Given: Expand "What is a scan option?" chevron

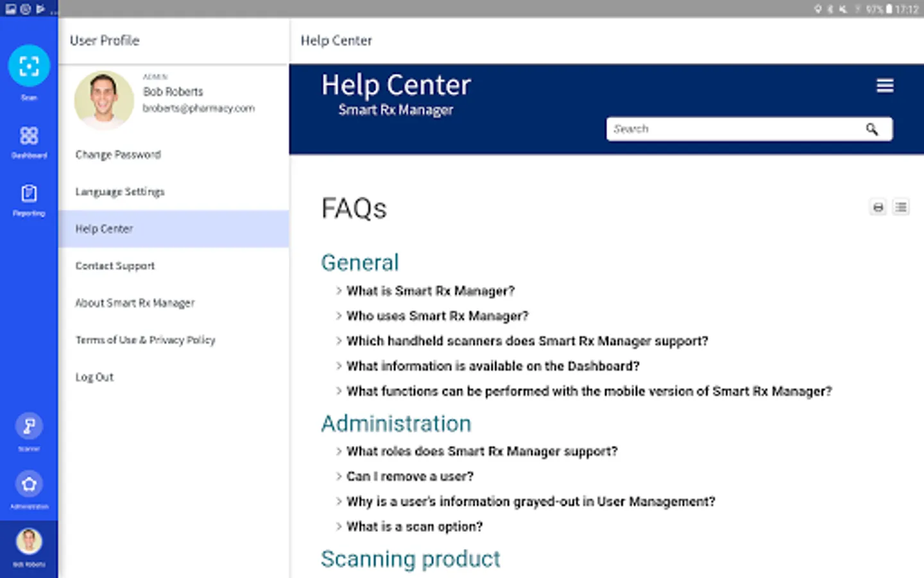Looking at the screenshot, I should click(x=339, y=527).
